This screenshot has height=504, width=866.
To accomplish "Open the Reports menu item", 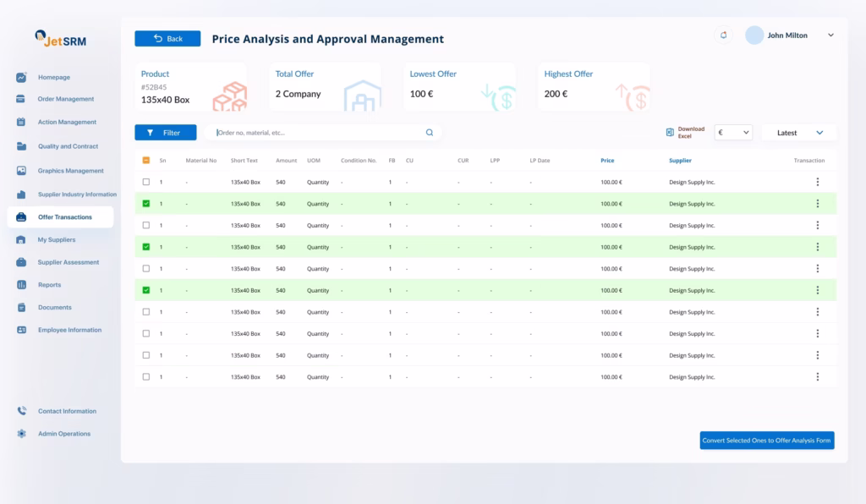I will click(x=49, y=285).
